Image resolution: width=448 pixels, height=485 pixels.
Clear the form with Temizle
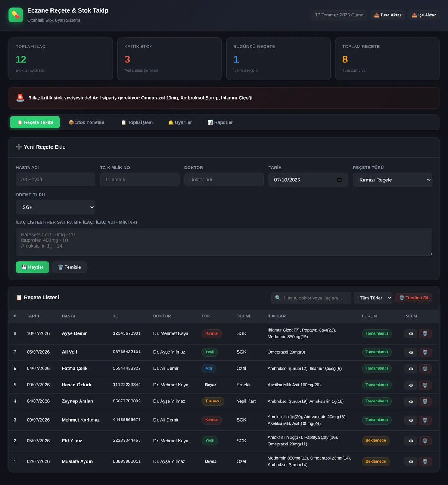point(69,267)
